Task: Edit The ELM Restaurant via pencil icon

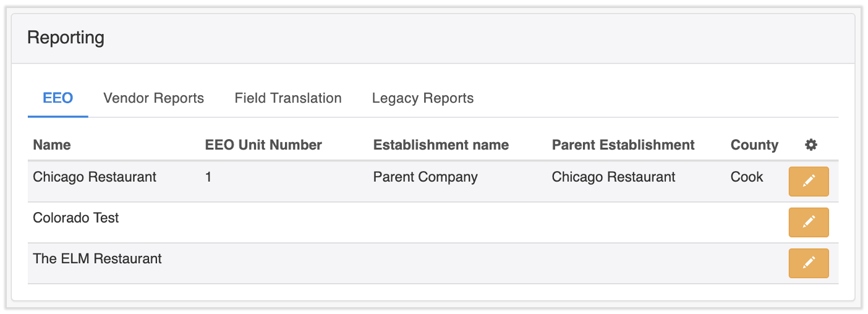Action: pos(808,263)
